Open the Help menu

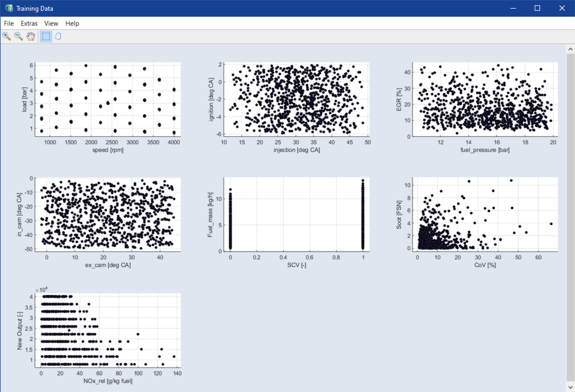[72, 24]
